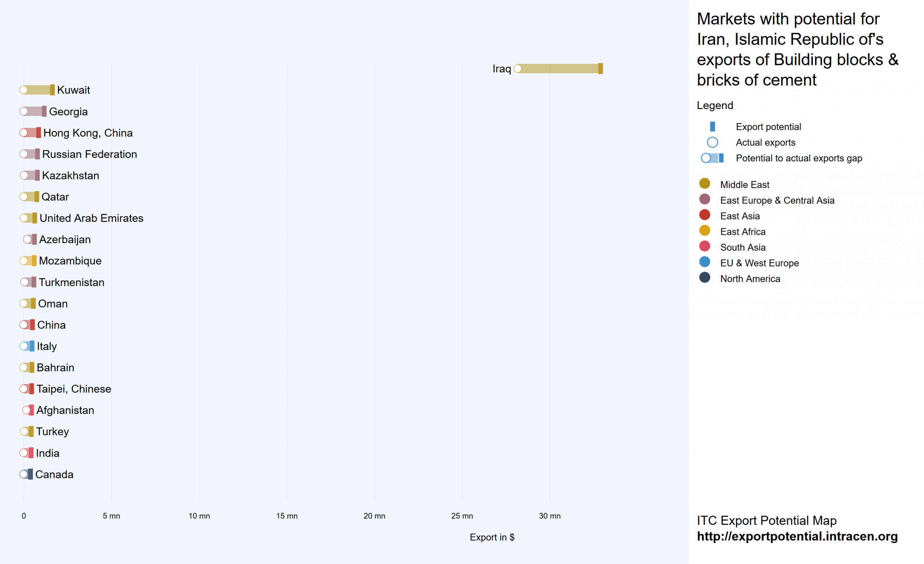Click the South Asia legend entry text

click(x=742, y=247)
